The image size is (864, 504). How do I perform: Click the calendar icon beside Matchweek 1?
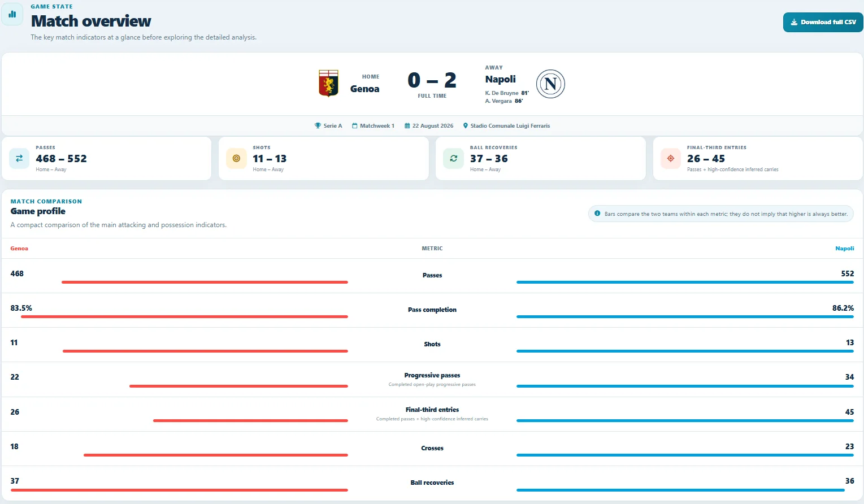[355, 125]
